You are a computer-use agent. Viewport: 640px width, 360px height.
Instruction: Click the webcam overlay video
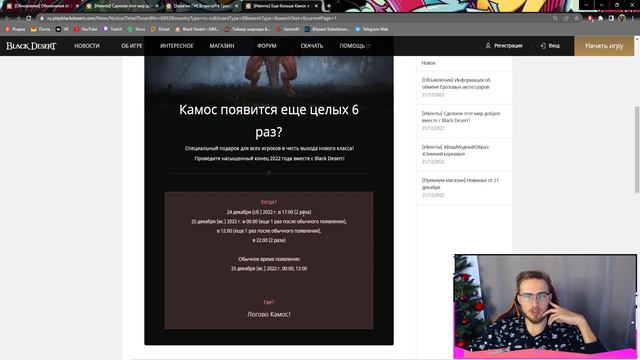[545, 307]
